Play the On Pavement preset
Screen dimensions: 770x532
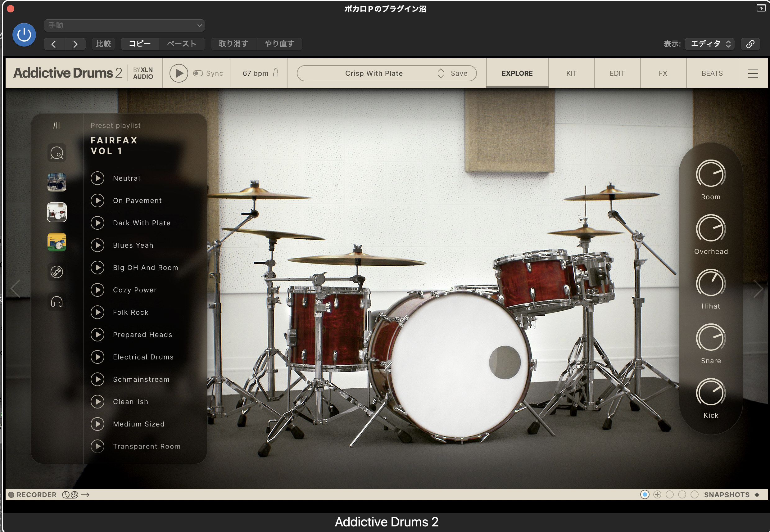click(x=98, y=201)
